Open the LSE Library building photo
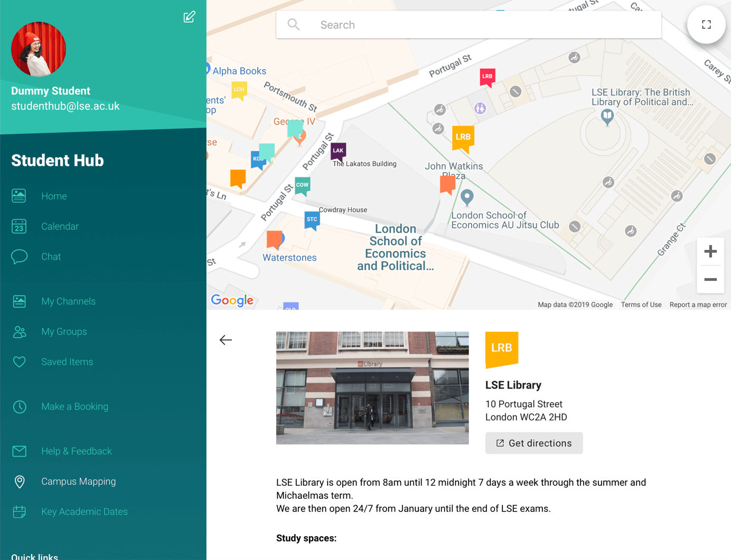Screen dimensions: 731x560 click(372, 388)
